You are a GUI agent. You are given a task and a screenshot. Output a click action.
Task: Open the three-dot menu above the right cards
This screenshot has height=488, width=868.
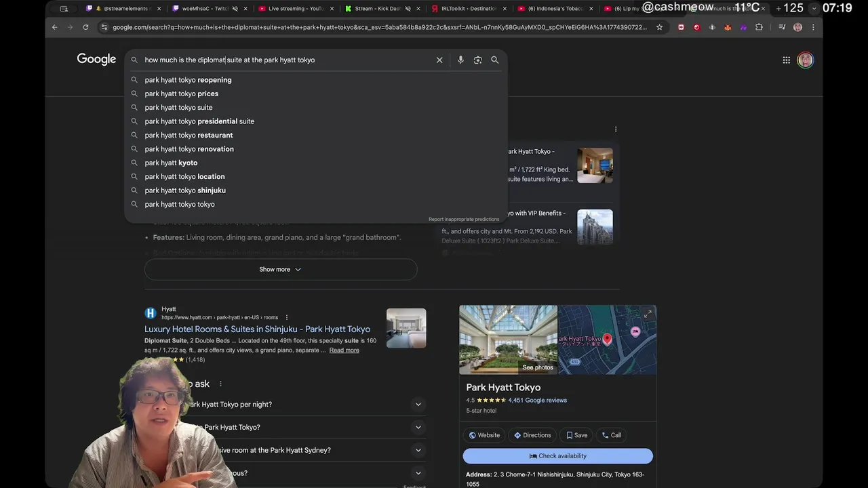pyautogui.click(x=616, y=129)
